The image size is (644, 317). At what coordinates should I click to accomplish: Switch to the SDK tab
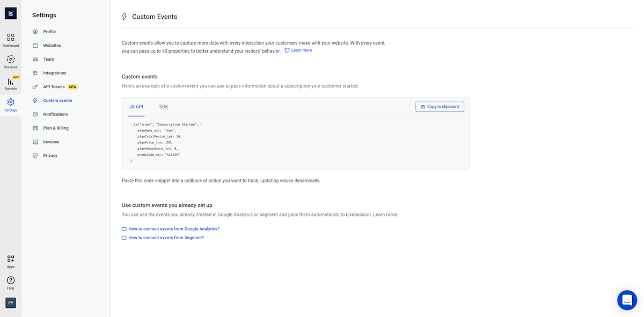[164, 107]
